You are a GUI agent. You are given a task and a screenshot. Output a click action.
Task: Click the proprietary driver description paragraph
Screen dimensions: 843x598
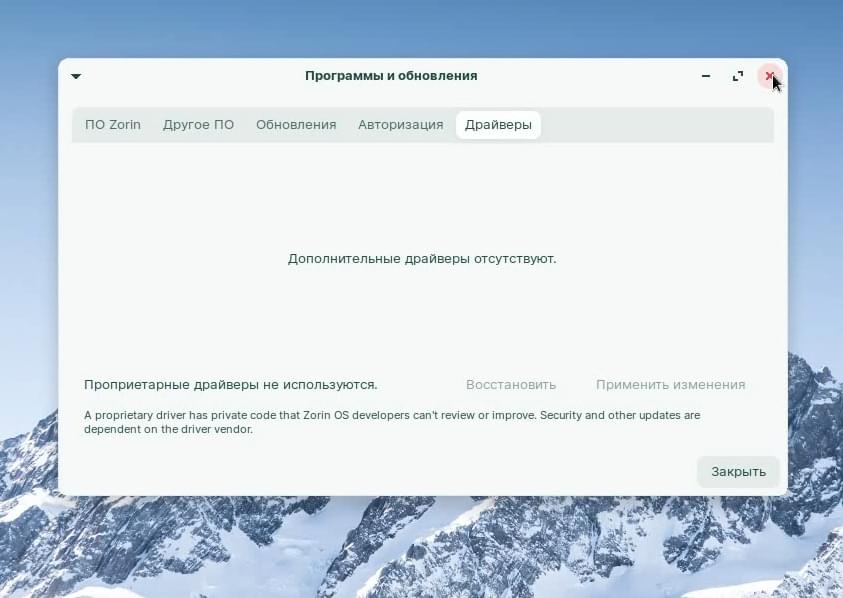[392, 422]
